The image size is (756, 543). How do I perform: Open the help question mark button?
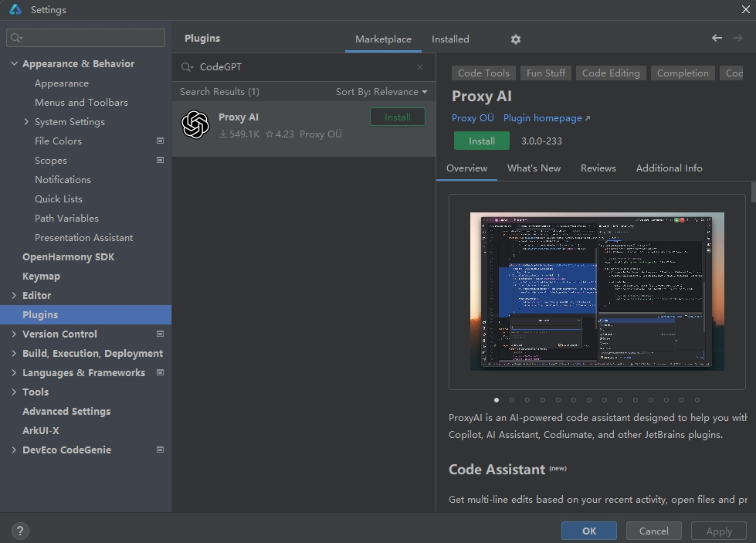pyautogui.click(x=20, y=531)
